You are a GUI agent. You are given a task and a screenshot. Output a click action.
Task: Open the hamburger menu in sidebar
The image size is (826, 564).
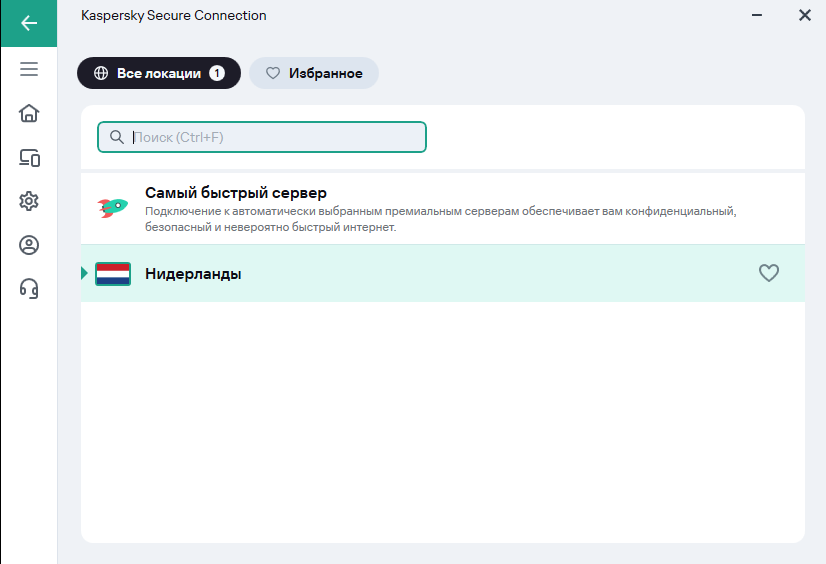coord(29,69)
